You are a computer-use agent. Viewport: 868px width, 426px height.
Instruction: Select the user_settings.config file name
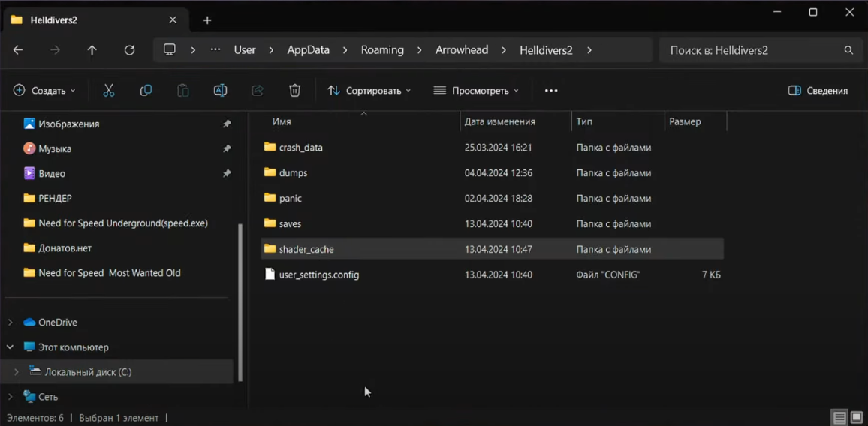pyautogui.click(x=319, y=274)
